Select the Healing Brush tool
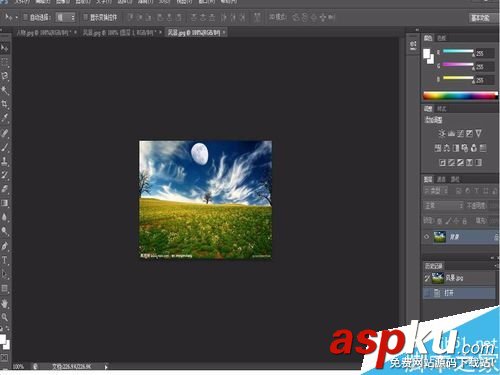 (x=4, y=133)
